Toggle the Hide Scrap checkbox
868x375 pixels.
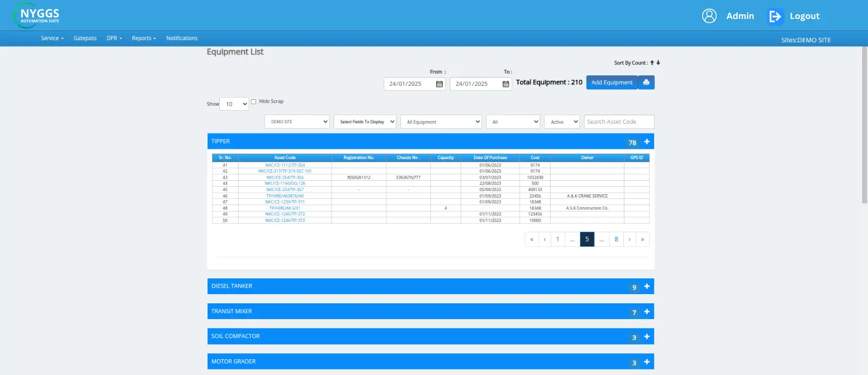(x=253, y=101)
